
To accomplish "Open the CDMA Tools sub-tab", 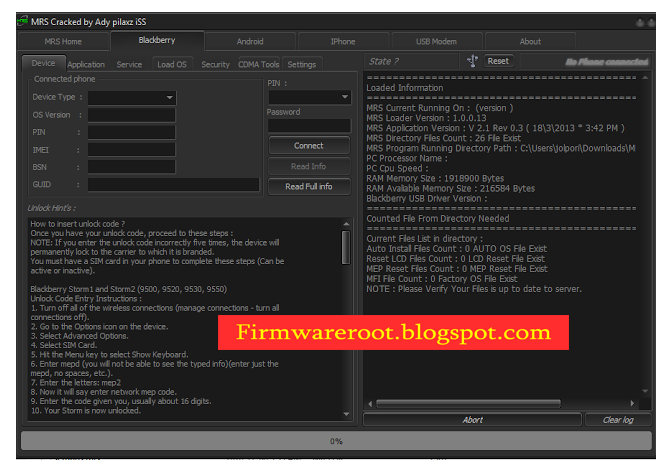I will pos(259,64).
